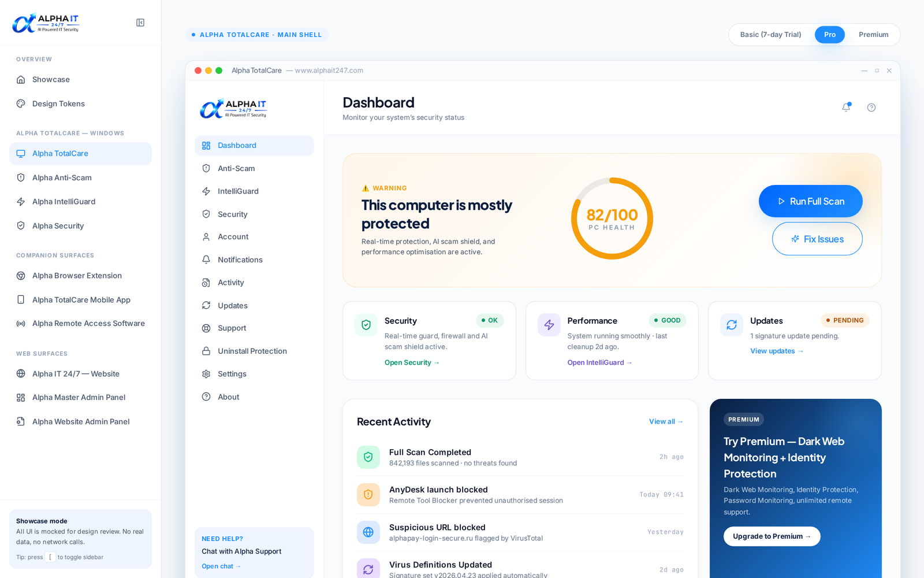Image resolution: width=924 pixels, height=578 pixels.
Task: Open the Dashboard menu item
Action: pos(254,146)
